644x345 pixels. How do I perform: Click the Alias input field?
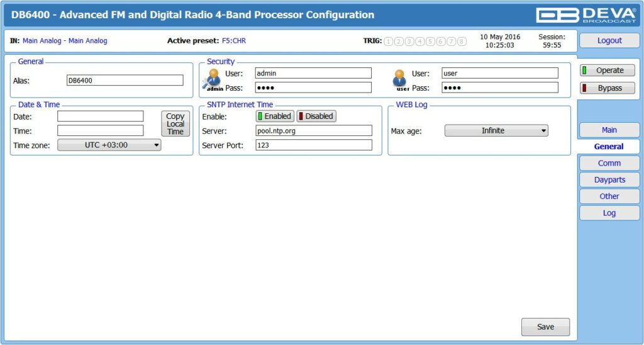[125, 81]
